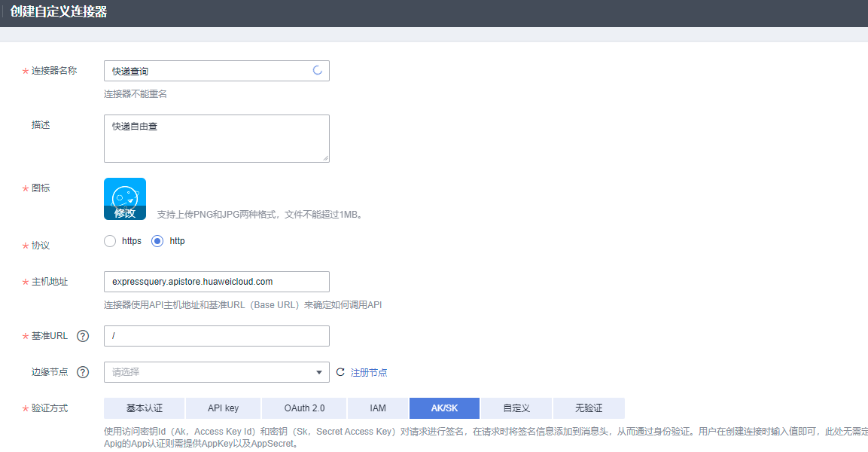Choose the IAM authentication tab

378,408
